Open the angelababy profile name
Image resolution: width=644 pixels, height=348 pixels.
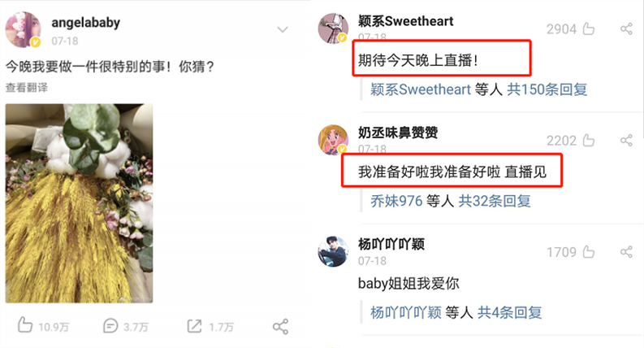pos(85,23)
